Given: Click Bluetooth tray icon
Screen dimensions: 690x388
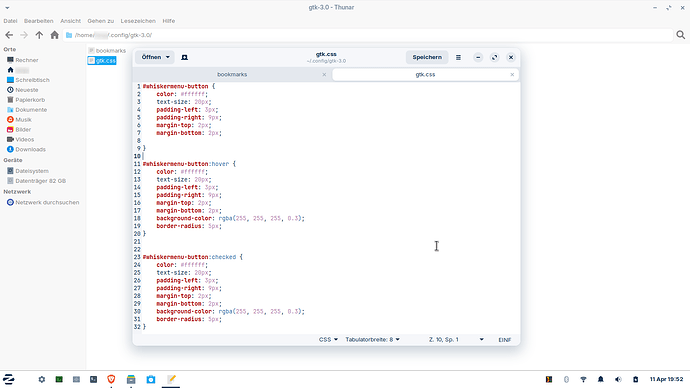Looking at the screenshot, I should (566, 379).
